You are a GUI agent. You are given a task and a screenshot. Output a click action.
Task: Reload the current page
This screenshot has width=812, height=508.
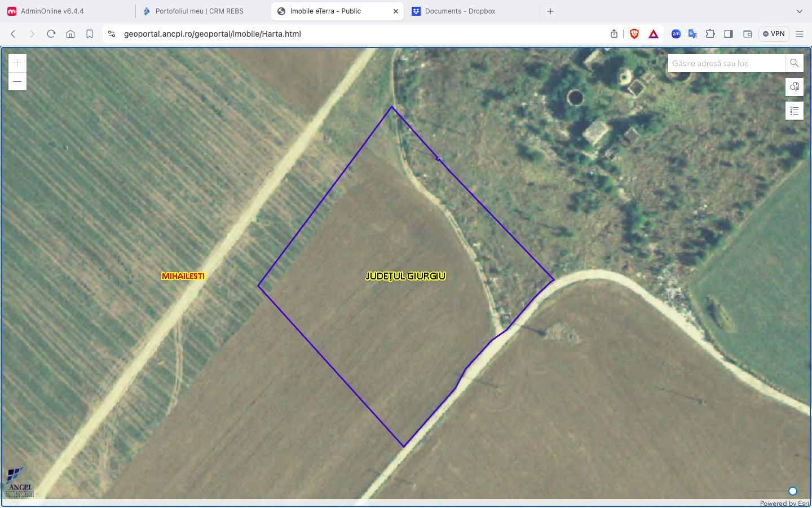point(51,34)
